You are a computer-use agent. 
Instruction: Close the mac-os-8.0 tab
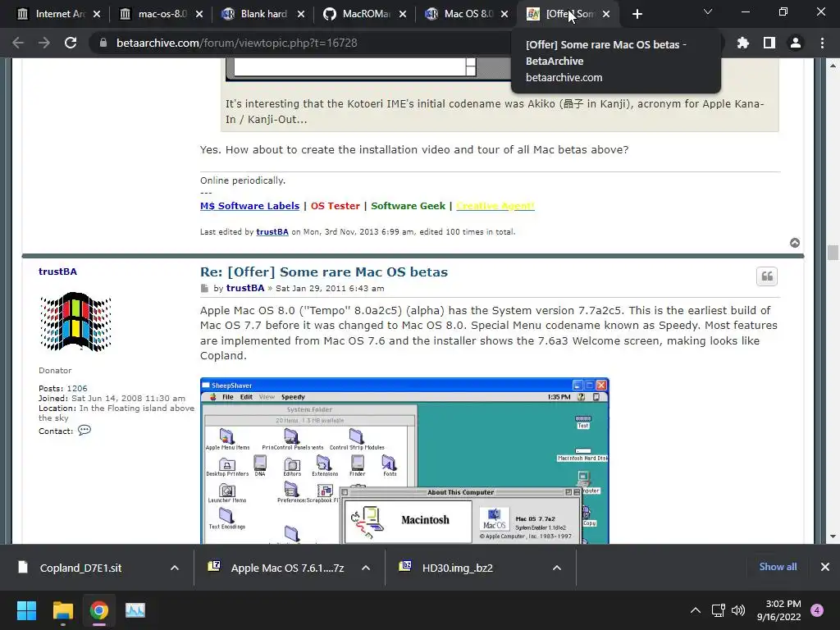tap(199, 14)
